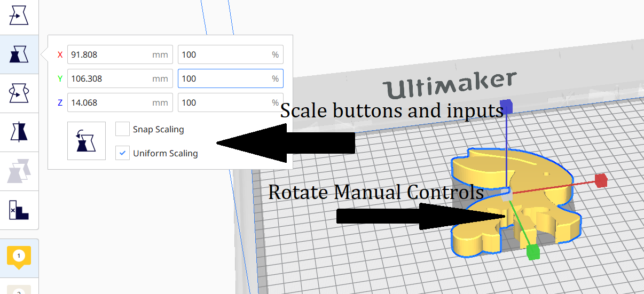The image size is (644, 294).
Task: Select the Move tool in the left toolbar
Action: click(x=19, y=16)
